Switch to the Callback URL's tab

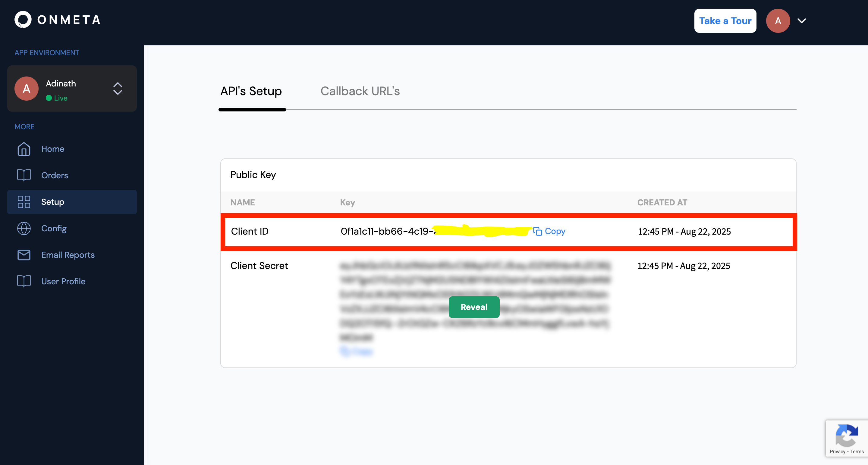tap(360, 91)
